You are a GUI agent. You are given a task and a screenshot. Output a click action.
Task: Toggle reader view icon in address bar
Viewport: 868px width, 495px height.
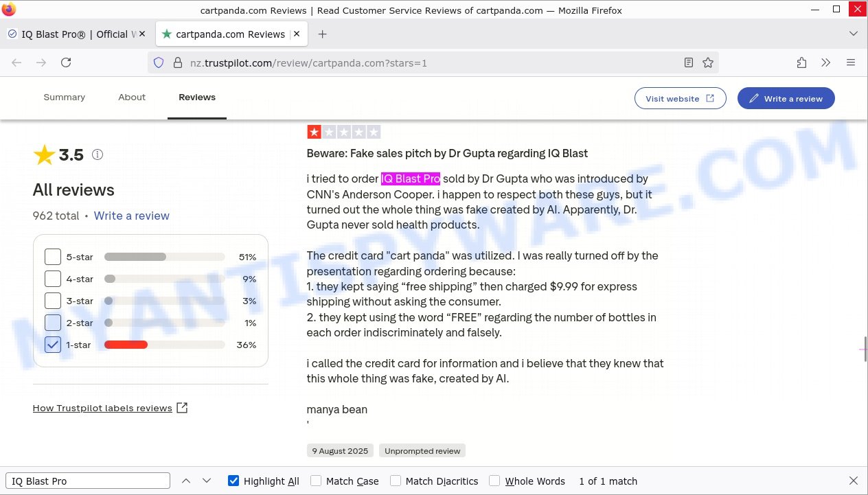click(689, 62)
